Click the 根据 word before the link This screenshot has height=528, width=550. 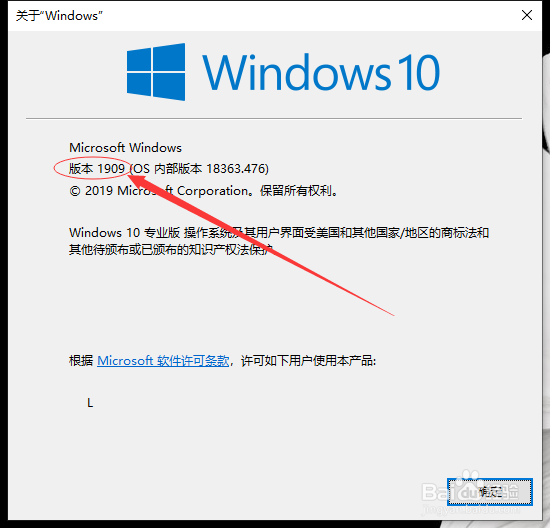coord(81,361)
